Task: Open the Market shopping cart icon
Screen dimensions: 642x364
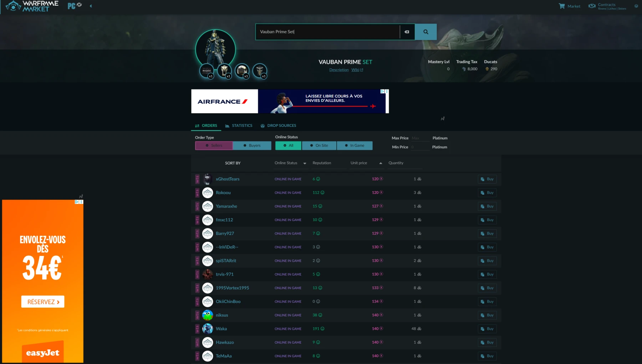Action: coord(561,6)
